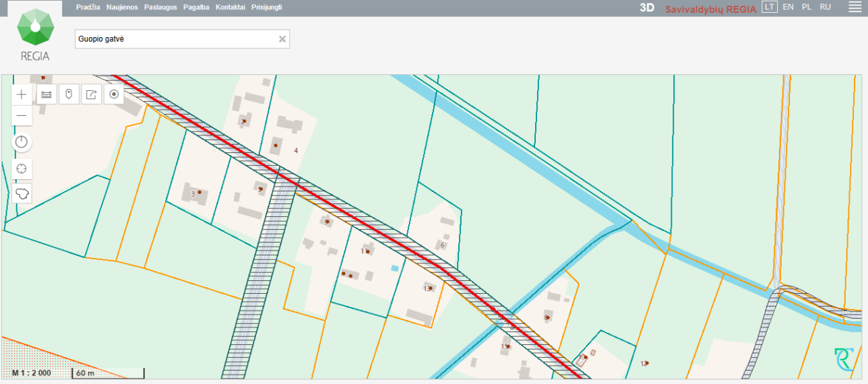Click the circle target button in map toolbar
Screen dimensions: 868x384
114,94
